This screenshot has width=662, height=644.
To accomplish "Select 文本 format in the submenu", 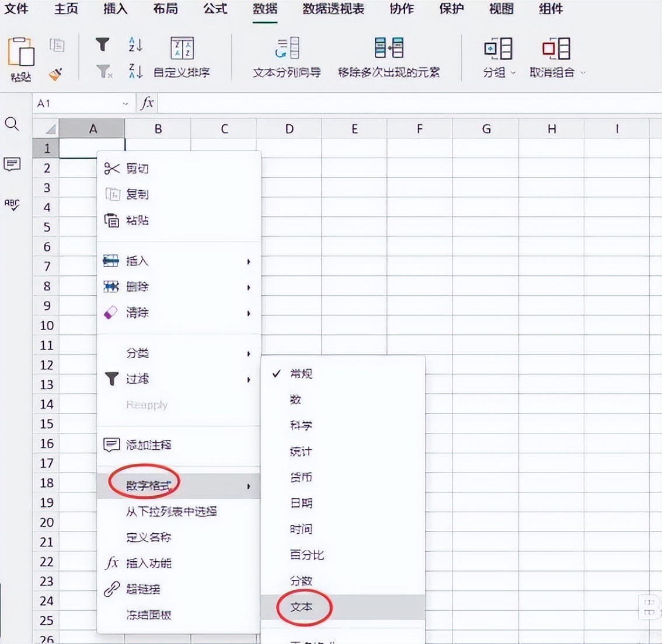I will [301, 607].
